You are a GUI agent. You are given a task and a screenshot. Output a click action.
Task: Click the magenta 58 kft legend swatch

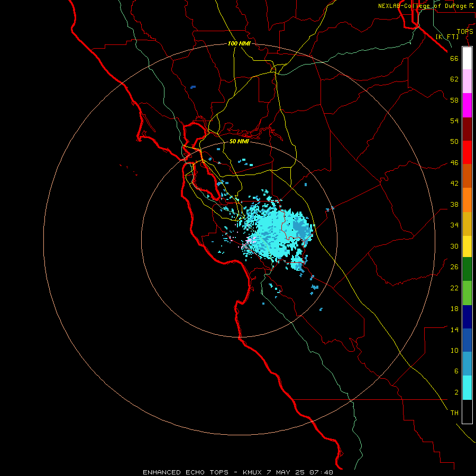[467, 105]
